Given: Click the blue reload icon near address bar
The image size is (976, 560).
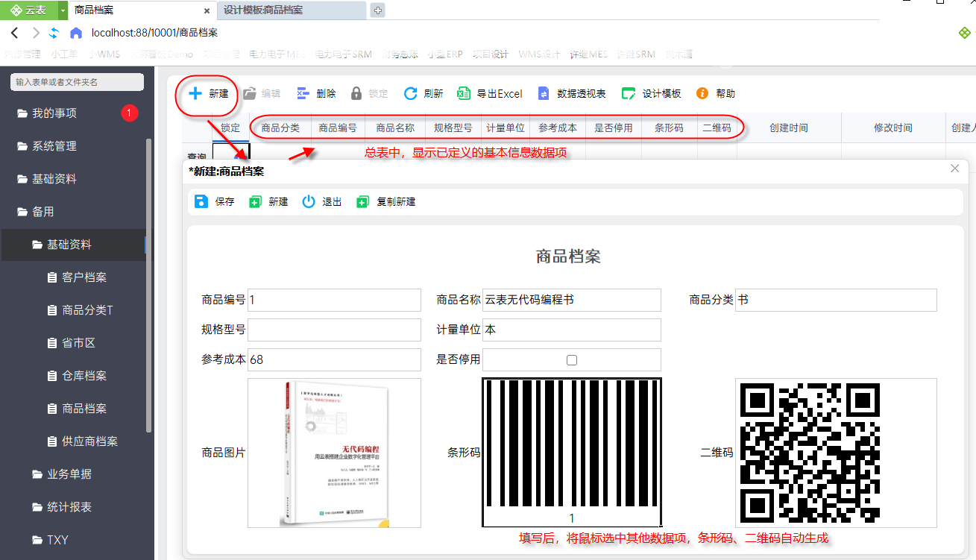Looking at the screenshot, I should click(54, 33).
